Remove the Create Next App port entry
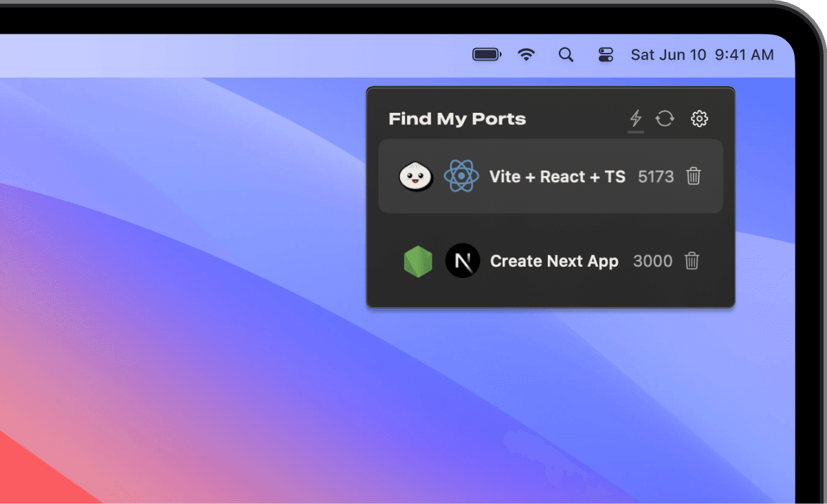827x504 pixels. point(692,261)
